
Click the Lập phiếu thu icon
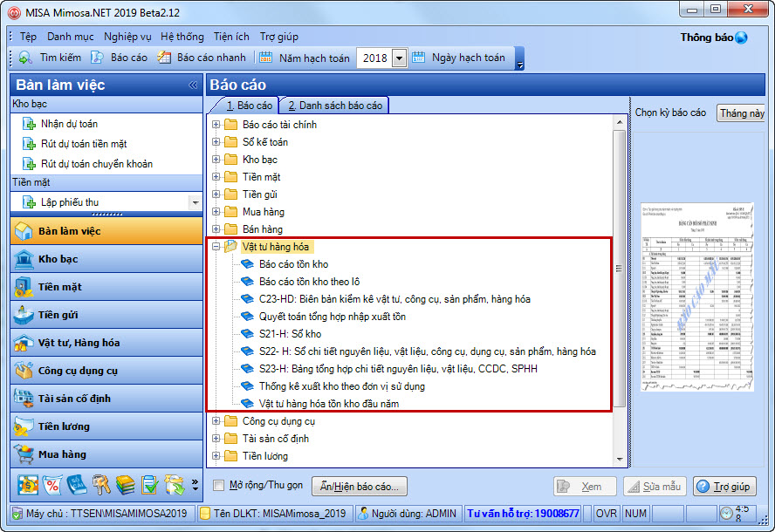pos(29,202)
